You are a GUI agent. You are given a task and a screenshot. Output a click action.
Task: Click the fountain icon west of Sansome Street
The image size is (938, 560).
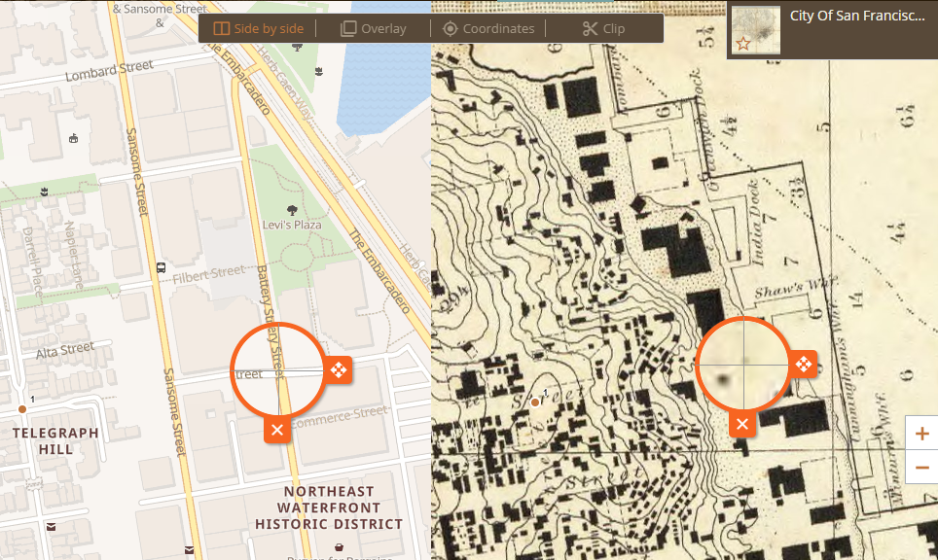[44, 192]
